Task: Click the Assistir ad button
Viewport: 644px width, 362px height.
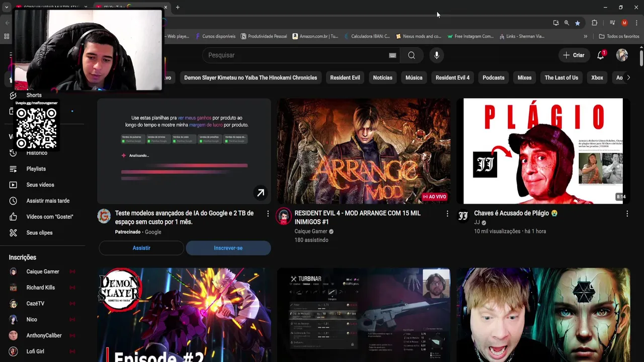Action: 141,248
